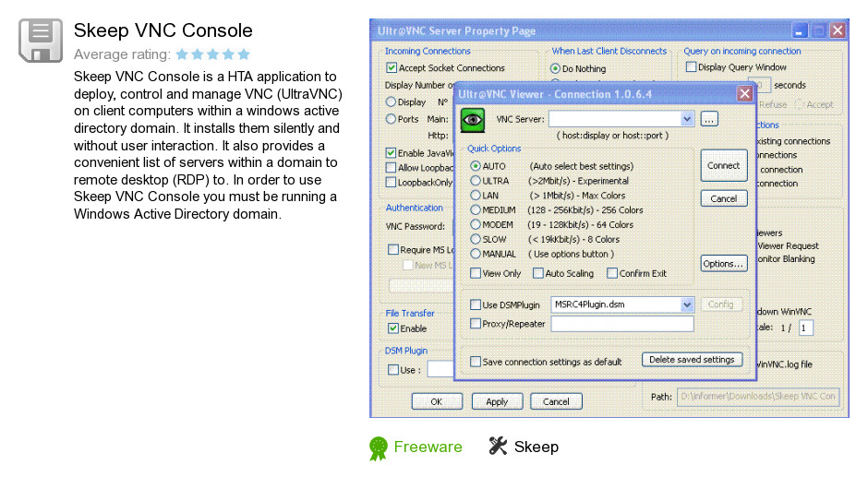The image size is (868, 489).
Task: Click the Connect button
Action: click(724, 165)
